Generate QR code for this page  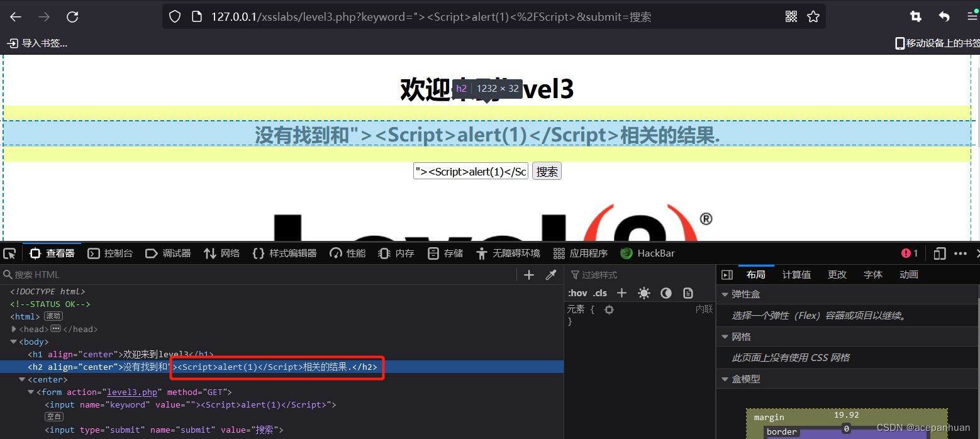click(791, 16)
